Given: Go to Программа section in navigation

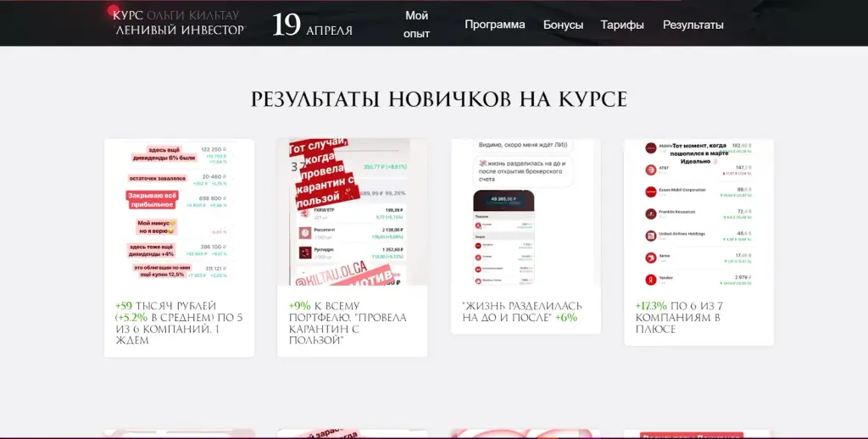Looking at the screenshot, I should tap(494, 25).
